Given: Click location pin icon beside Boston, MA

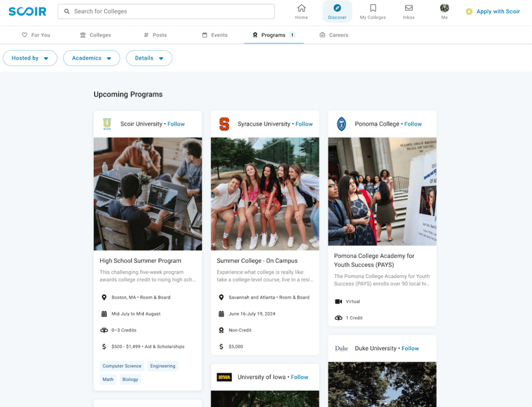Looking at the screenshot, I should point(104,297).
